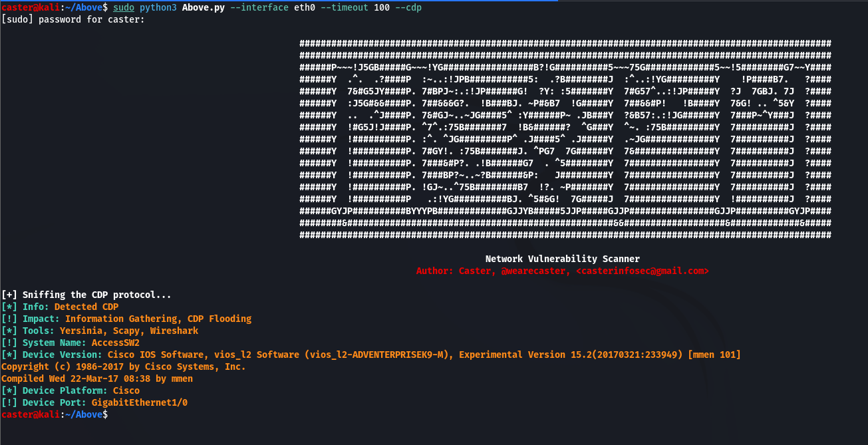Click the 'GigabitEthernet1/0' device port value
Screen dimensions: 868x445
[x=140, y=402]
